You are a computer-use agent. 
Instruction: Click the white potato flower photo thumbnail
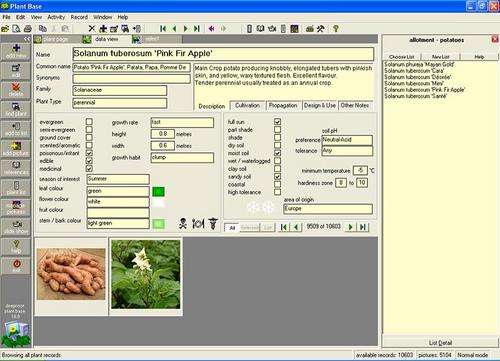145,274
